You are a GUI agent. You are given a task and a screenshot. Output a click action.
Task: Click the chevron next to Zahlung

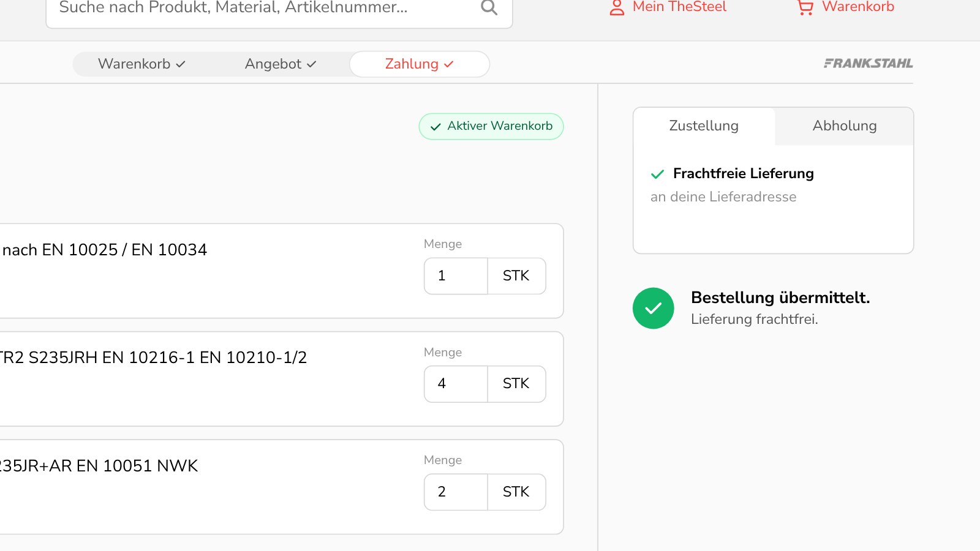pos(448,64)
